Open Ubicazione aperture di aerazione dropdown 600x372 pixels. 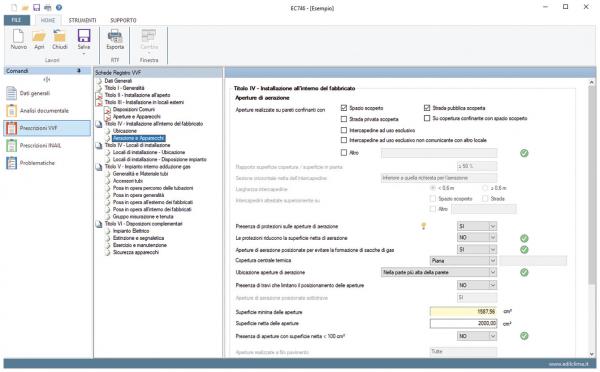439,272
